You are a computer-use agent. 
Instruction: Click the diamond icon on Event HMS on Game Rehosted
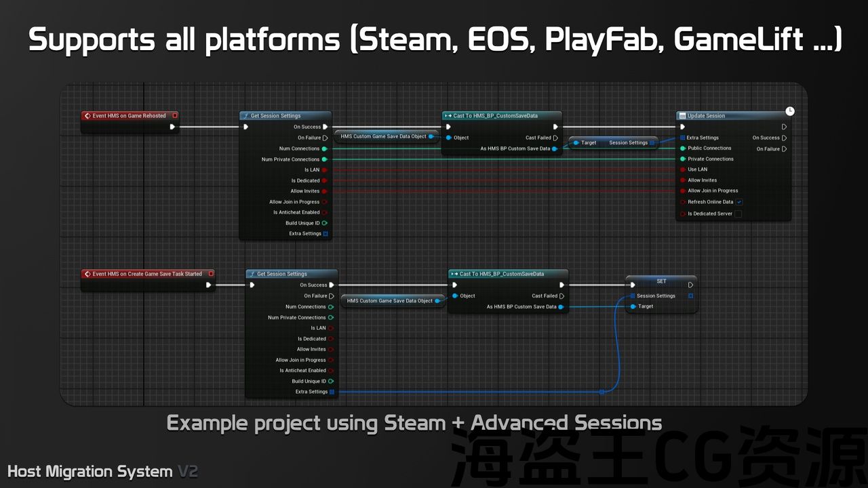(87, 116)
